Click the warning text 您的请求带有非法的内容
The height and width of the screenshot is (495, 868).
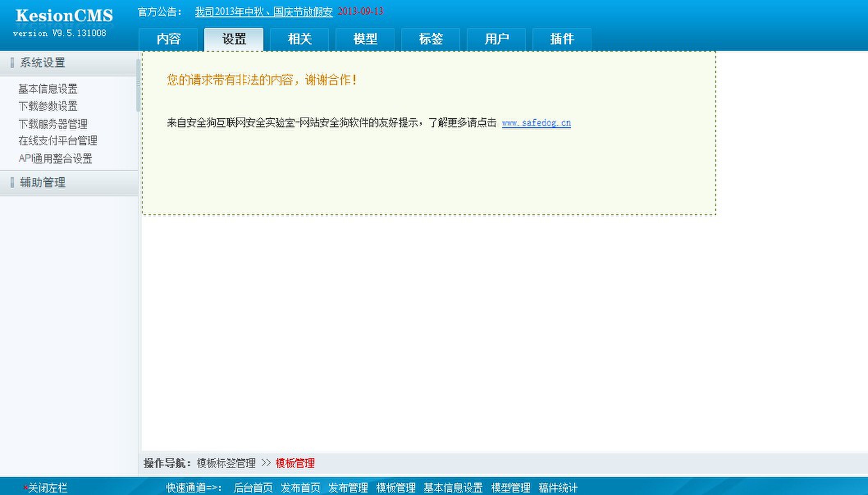coord(231,80)
